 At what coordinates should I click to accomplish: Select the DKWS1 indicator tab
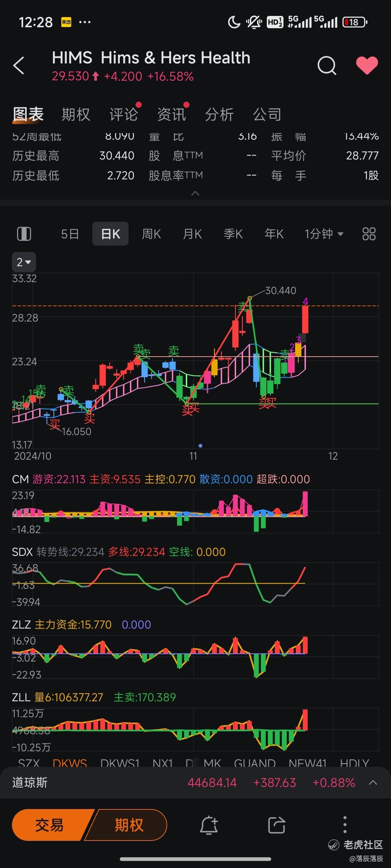pos(120,763)
